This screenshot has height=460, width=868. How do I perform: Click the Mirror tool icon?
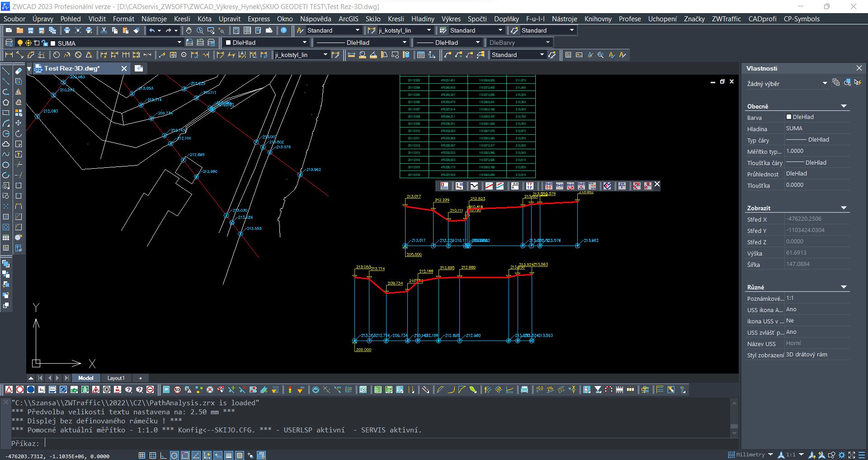click(19, 92)
